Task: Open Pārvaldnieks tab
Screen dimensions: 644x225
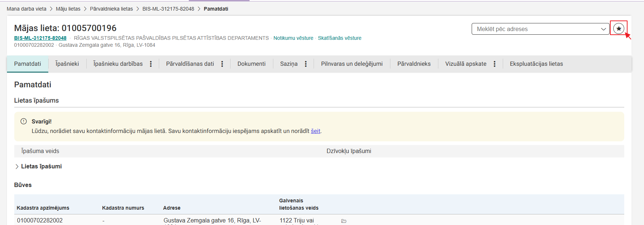Action: pos(414,64)
